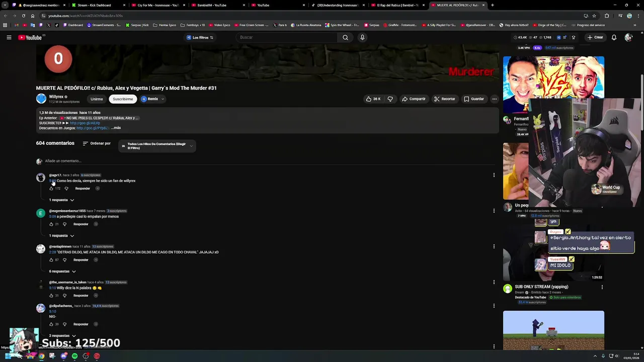
Task: Click the Compartir share button
Action: (x=414, y=99)
